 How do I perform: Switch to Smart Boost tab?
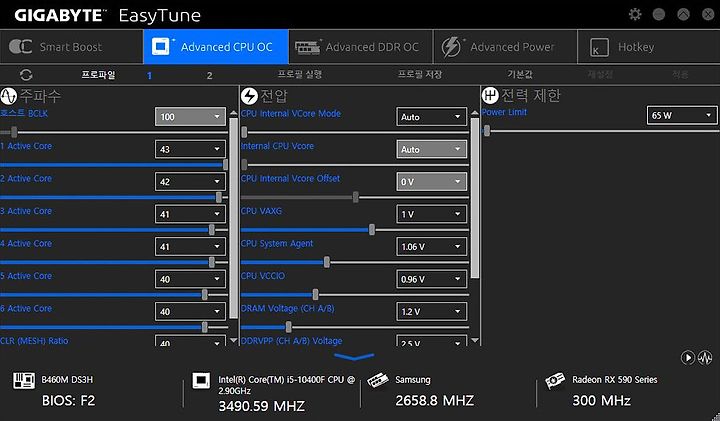[x=72, y=47]
